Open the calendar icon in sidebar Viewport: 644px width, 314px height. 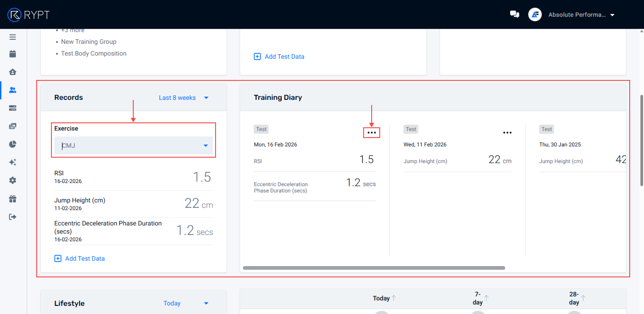(13, 54)
